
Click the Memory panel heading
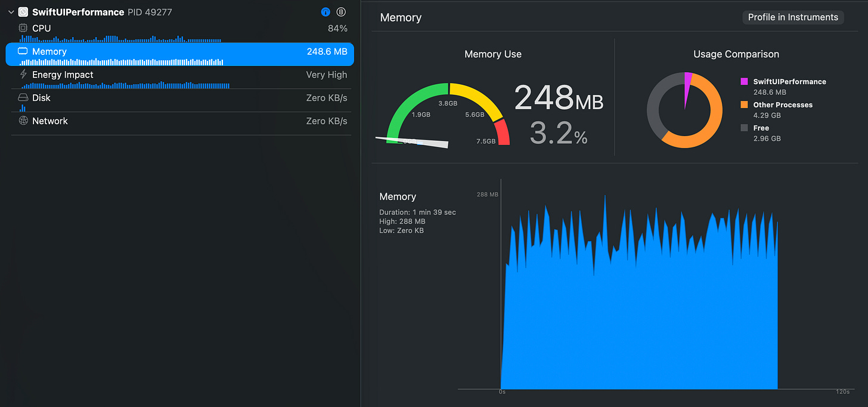point(401,18)
